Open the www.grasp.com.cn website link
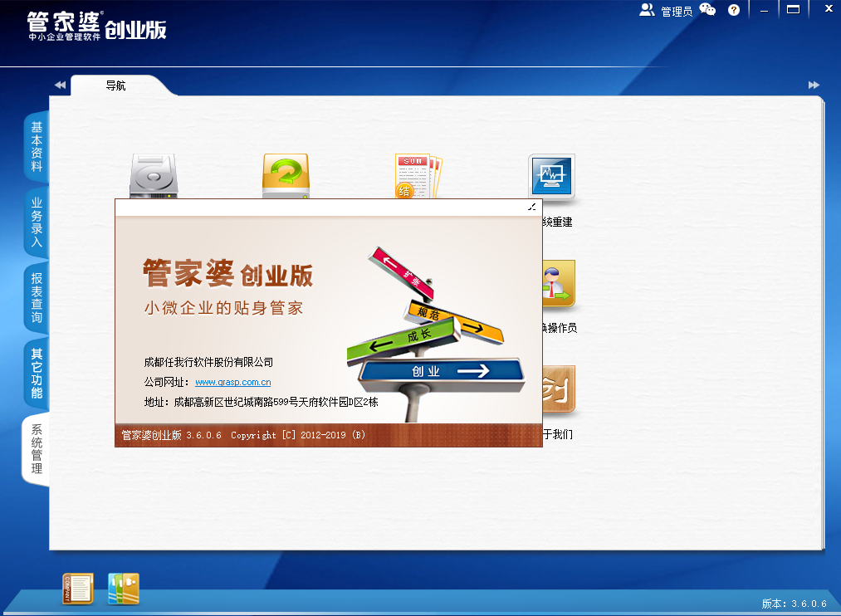The image size is (841, 616). point(233,383)
